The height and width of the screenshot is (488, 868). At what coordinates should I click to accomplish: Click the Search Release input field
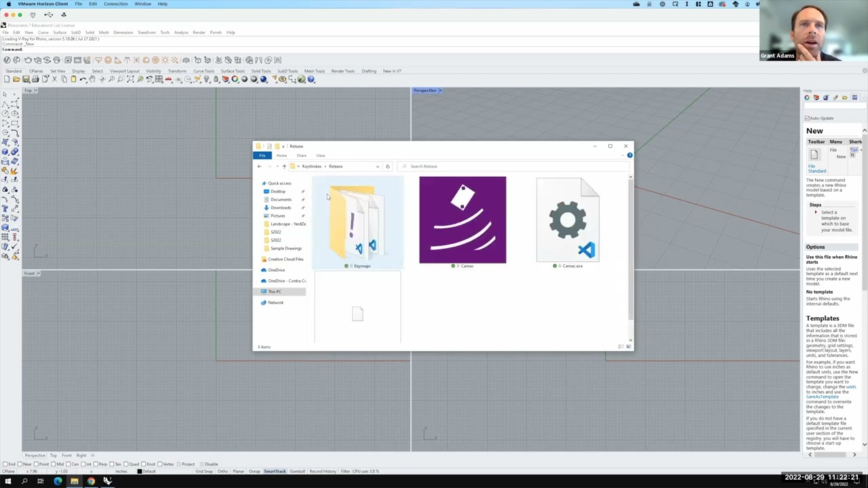tap(513, 166)
